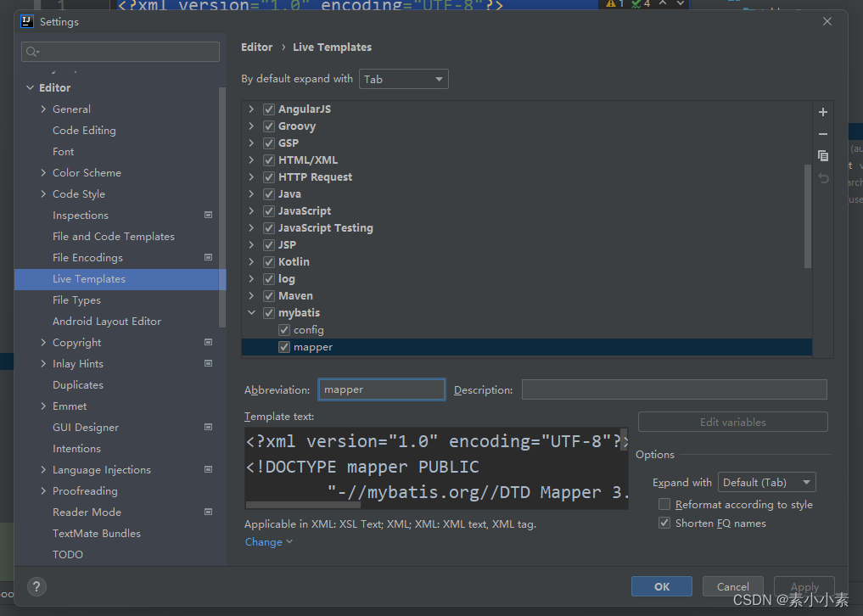863x616 pixels.
Task: Click the Edit variables button
Action: 732,422
